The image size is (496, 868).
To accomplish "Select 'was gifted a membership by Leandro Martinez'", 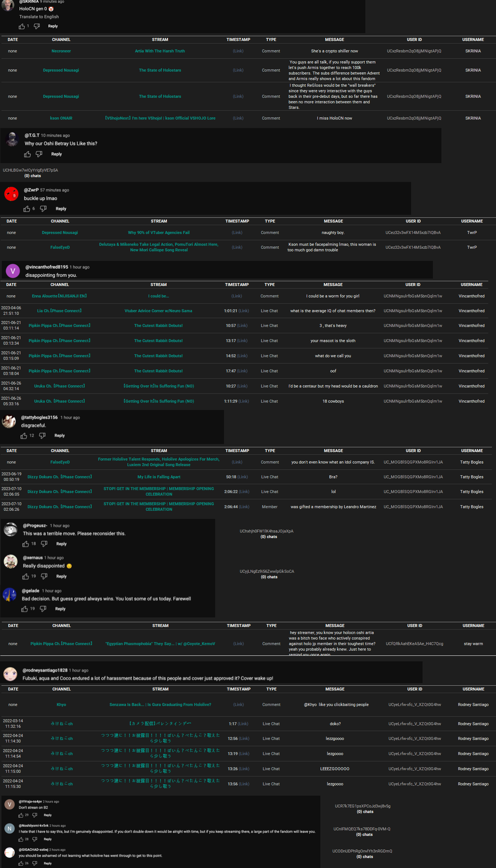I will coord(333,507).
